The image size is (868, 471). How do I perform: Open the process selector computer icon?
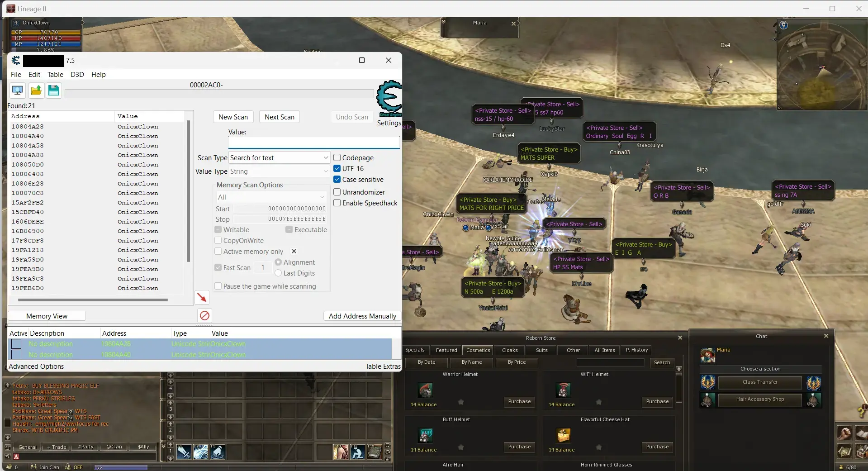click(18, 90)
